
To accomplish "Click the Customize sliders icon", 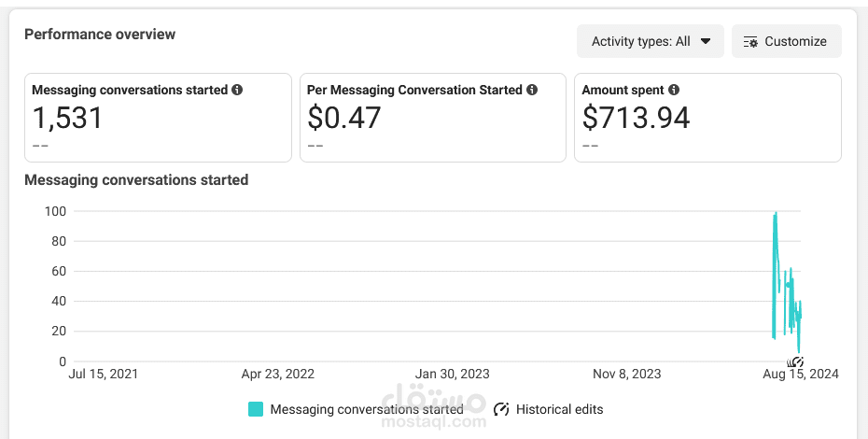I will (x=750, y=42).
